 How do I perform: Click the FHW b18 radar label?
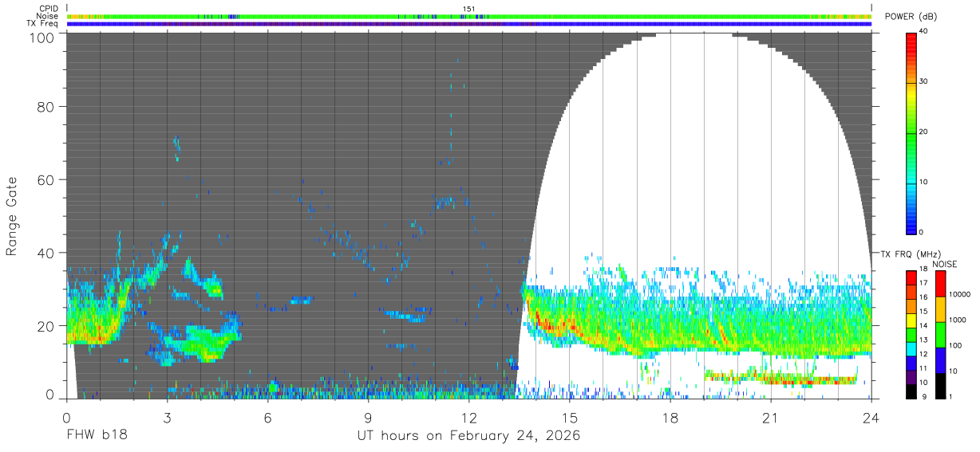(97, 436)
